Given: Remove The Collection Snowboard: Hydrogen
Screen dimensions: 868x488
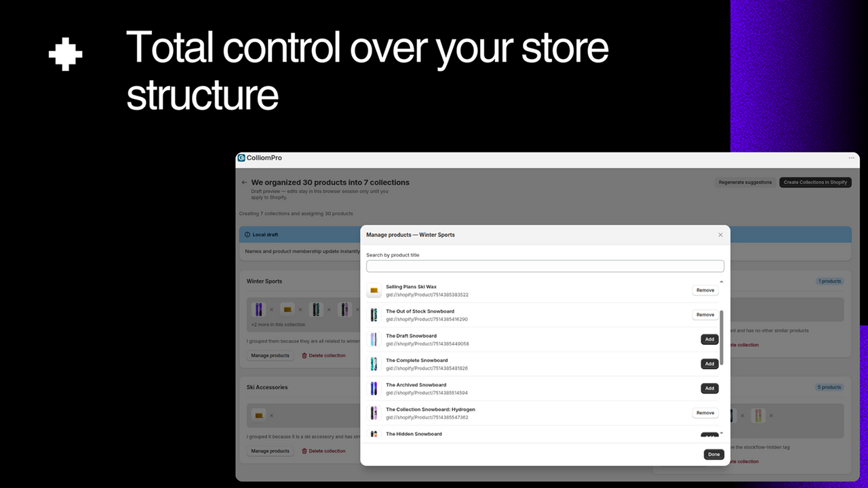Looking at the screenshot, I should pyautogui.click(x=705, y=413).
